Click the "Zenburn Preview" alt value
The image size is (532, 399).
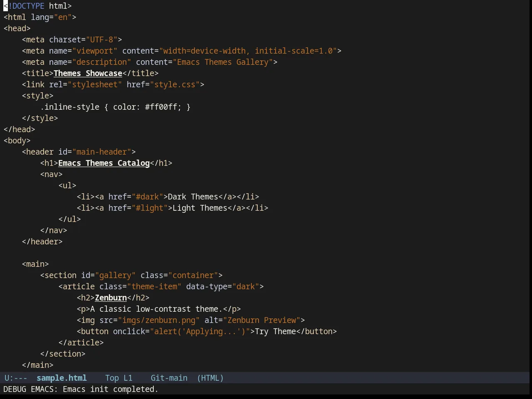pos(261,320)
